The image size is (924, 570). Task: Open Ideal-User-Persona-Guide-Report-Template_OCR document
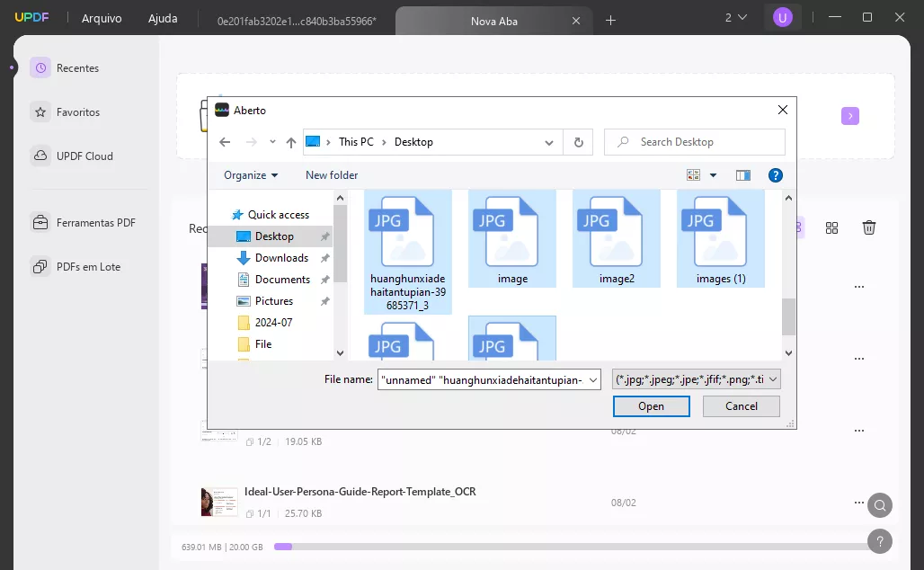pos(360,492)
